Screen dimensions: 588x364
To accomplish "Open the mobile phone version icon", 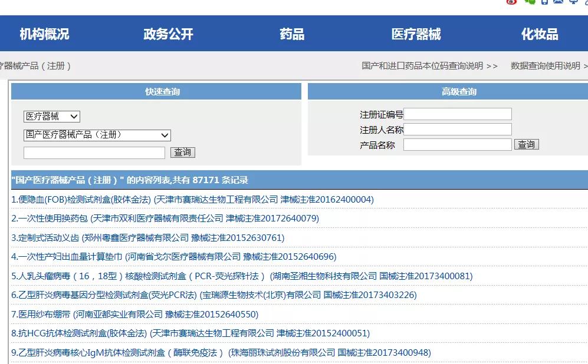I will tap(544, 3).
